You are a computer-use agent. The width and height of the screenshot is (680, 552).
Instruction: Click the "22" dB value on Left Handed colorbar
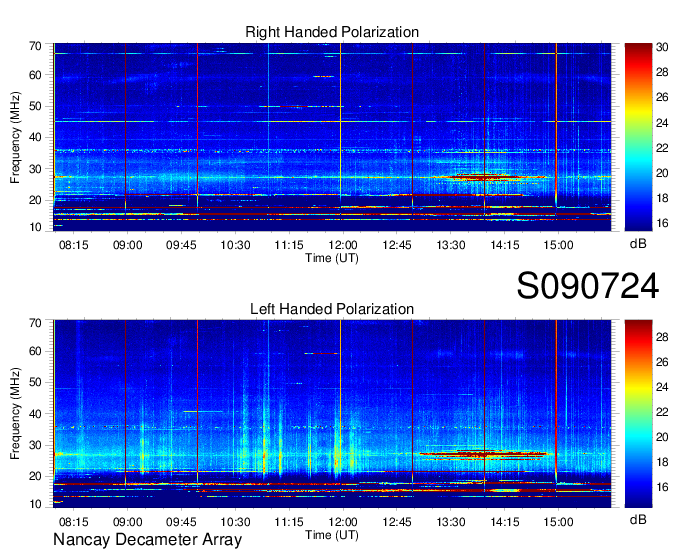pos(662,412)
